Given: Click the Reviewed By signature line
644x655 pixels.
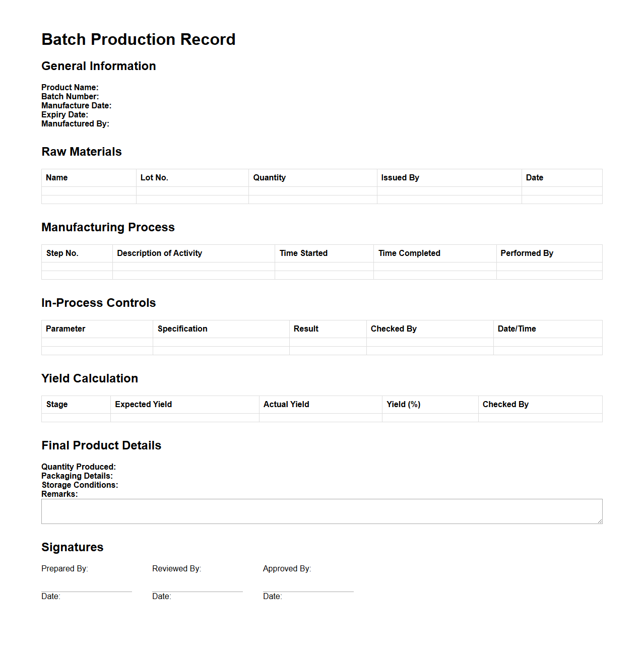Looking at the screenshot, I should (197, 591).
